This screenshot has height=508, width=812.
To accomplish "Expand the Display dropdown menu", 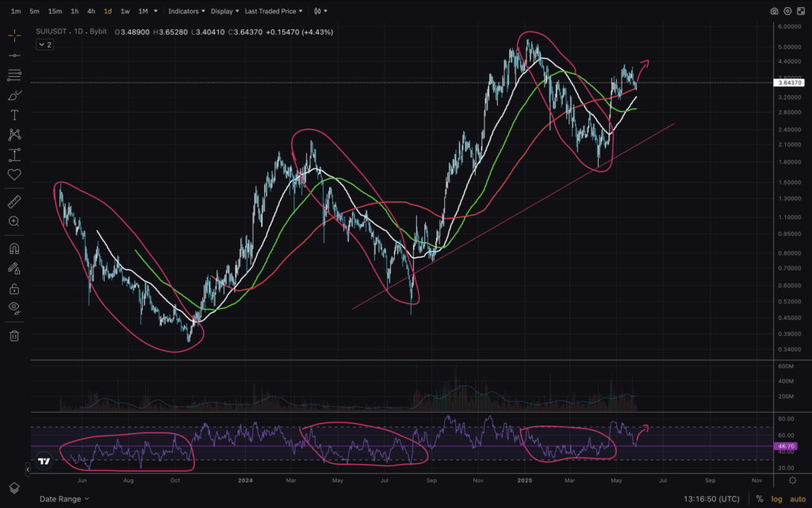I will [x=224, y=11].
